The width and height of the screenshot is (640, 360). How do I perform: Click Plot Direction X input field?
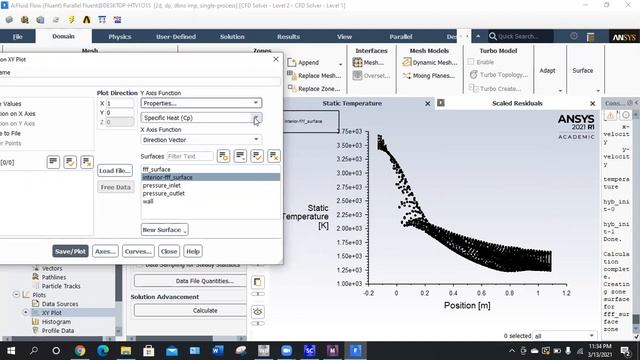[120, 104]
